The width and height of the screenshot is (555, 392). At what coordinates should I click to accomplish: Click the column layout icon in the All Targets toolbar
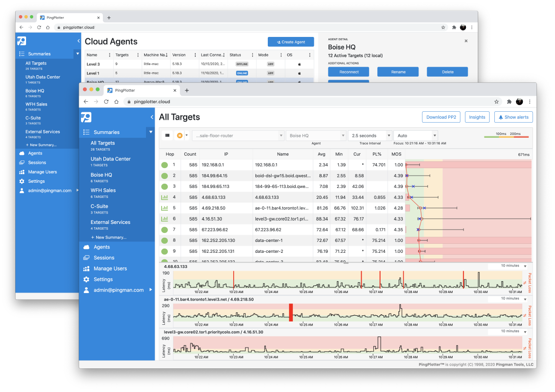167,135
